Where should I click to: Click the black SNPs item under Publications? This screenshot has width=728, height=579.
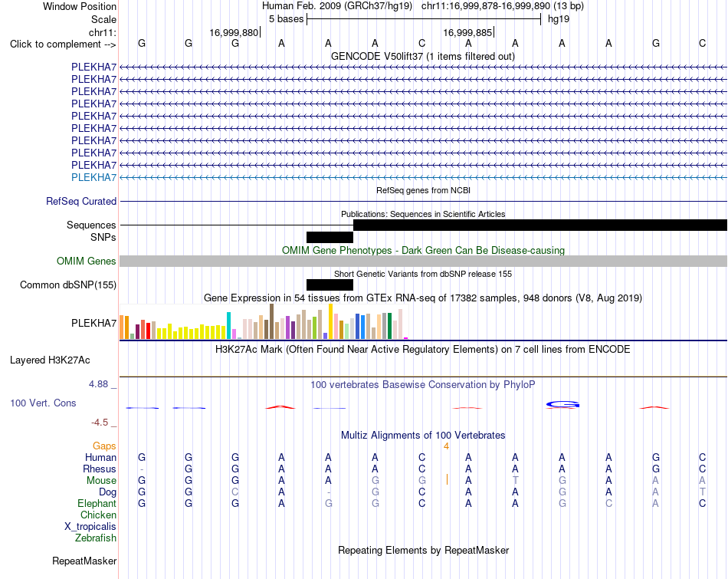[330, 238]
